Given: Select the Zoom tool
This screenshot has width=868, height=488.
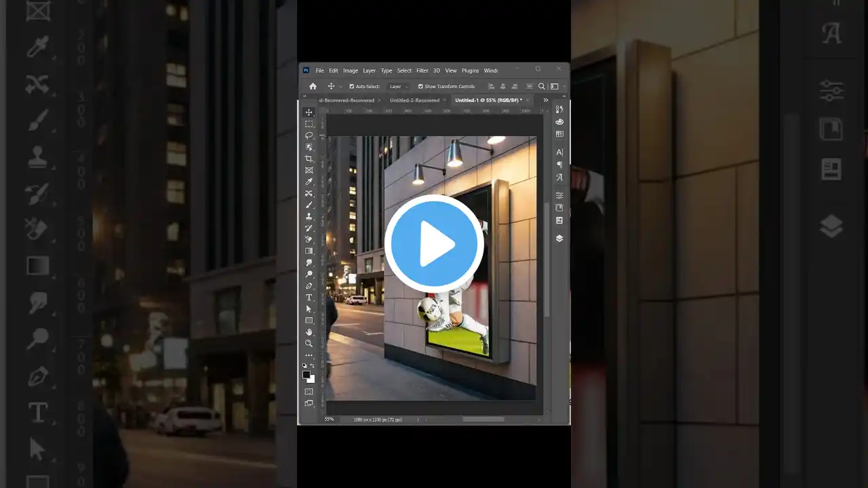Looking at the screenshot, I should click(x=309, y=344).
